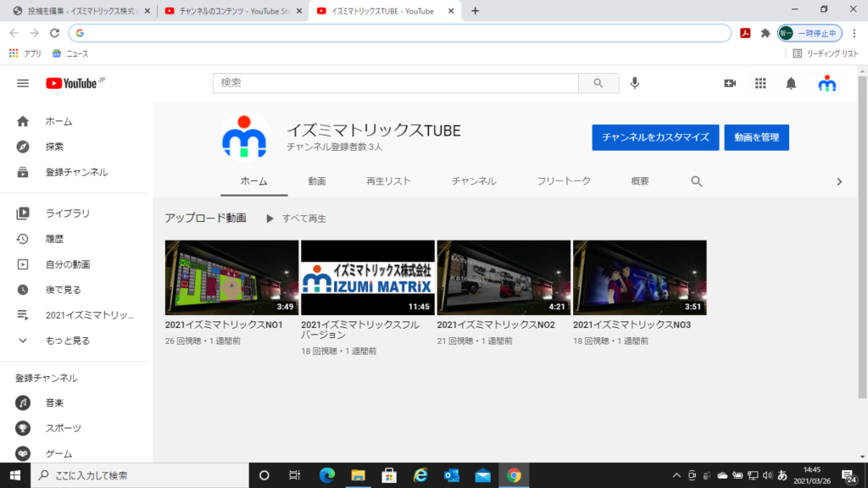Open a new browser tab
Viewport: 868px width, 488px height.
click(475, 11)
